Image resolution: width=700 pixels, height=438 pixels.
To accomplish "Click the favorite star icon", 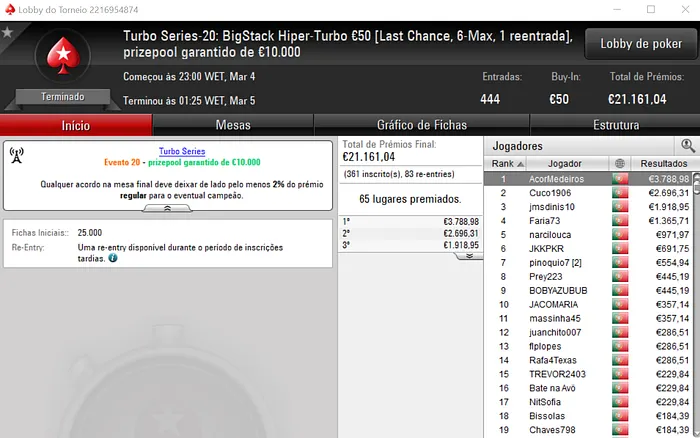I will click(7, 32).
